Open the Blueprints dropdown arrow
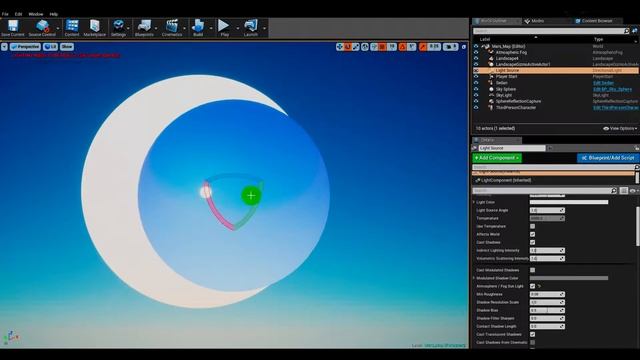The width and height of the screenshot is (640, 360). point(156,29)
